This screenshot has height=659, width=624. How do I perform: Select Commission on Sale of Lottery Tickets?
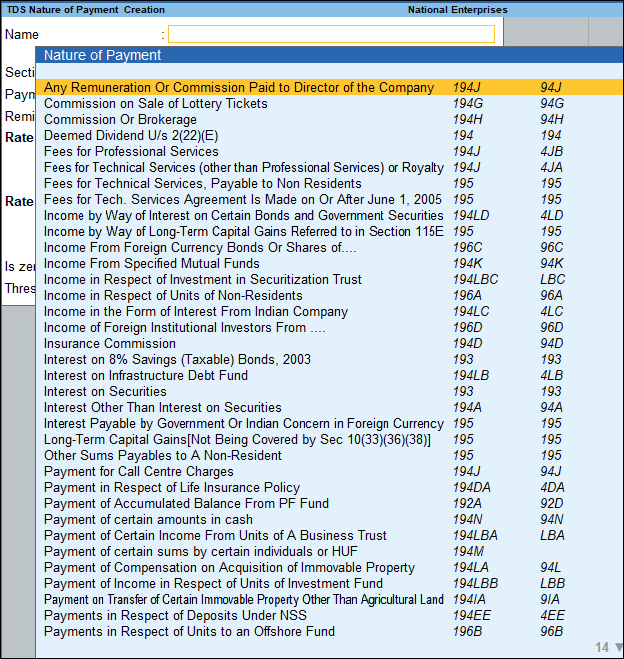[x=329, y=103]
